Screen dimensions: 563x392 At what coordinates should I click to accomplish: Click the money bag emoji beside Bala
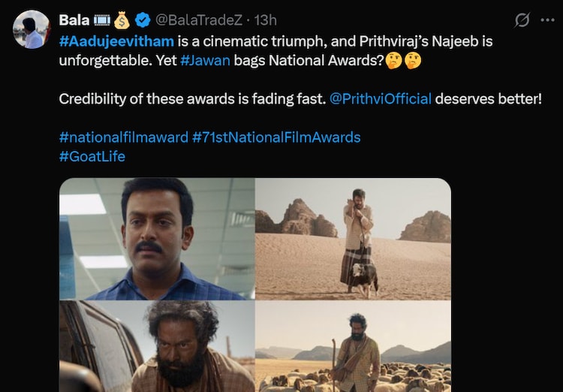point(122,20)
